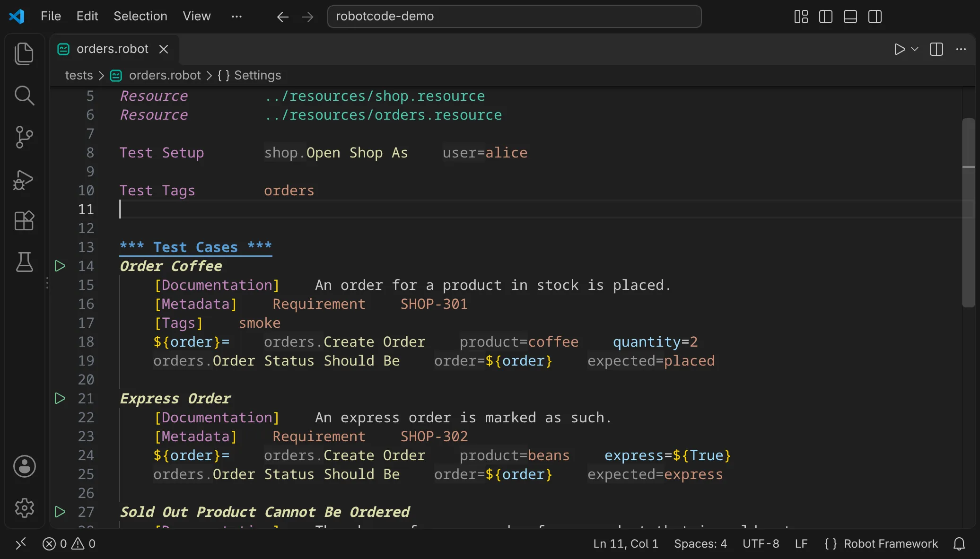Click tests in the breadcrumb

coord(79,75)
